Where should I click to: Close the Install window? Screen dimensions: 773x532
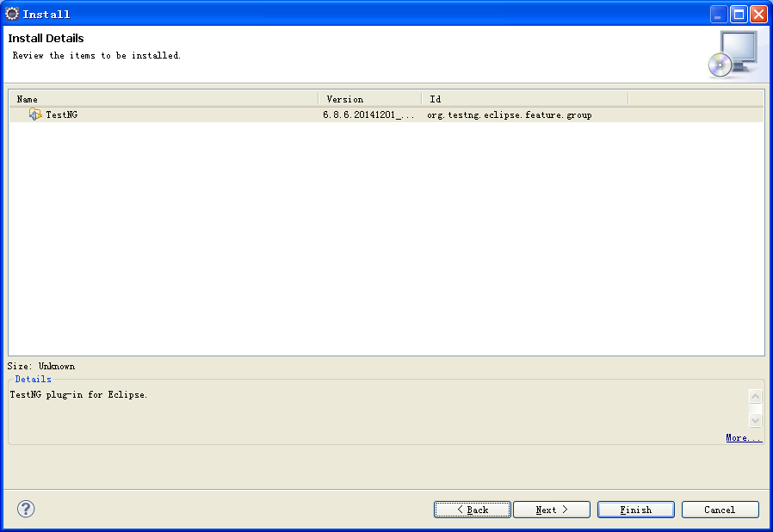(758, 15)
